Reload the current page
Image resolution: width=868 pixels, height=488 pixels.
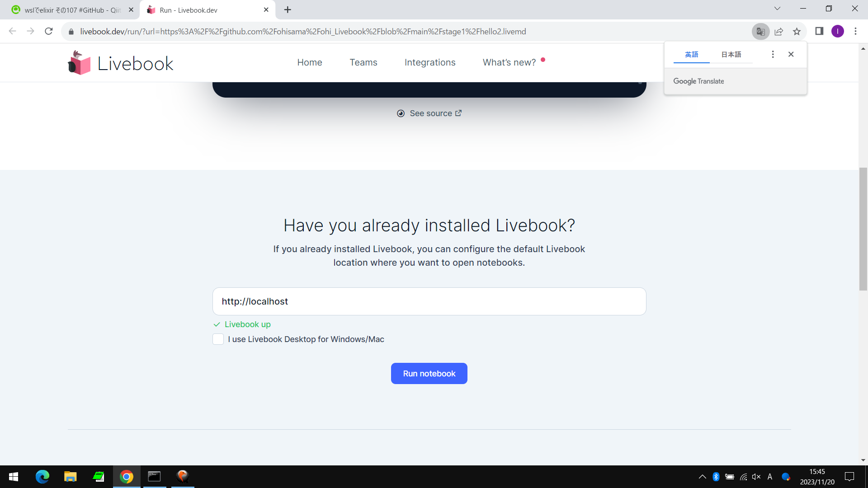[49, 31]
